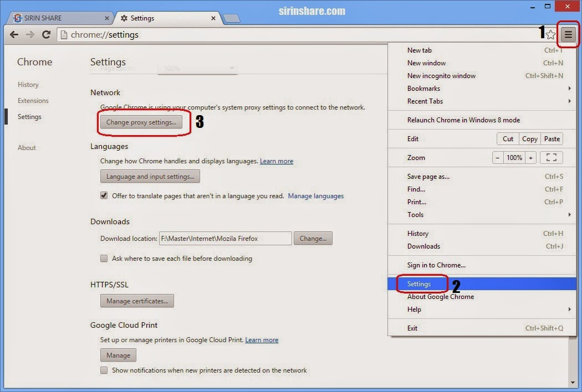Expand the Tools submenu
This screenshot has height=392, width=582.
(482, 215)
